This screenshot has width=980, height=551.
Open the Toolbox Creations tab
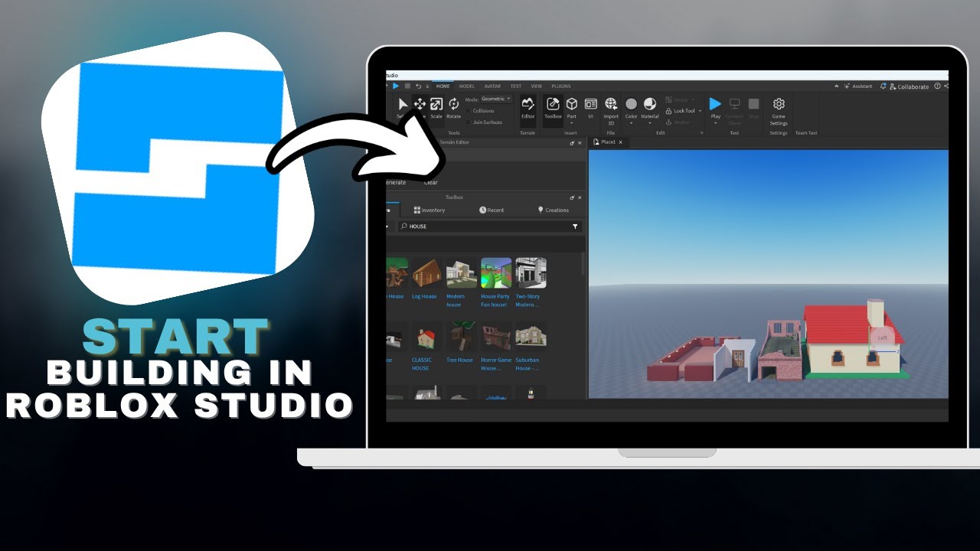pos(553,210)
